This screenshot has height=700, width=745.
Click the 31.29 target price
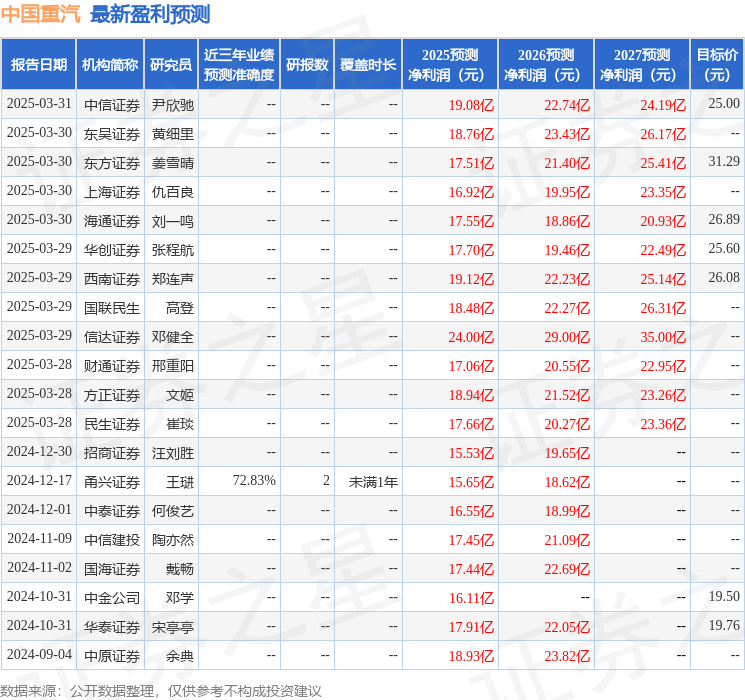(x=724, y=162)
